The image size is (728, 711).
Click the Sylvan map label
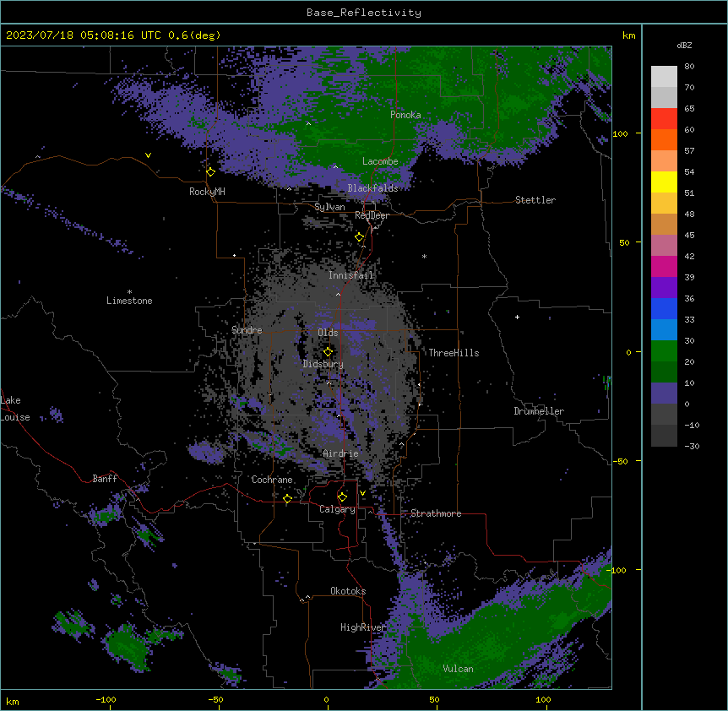(x=329, y=207)
